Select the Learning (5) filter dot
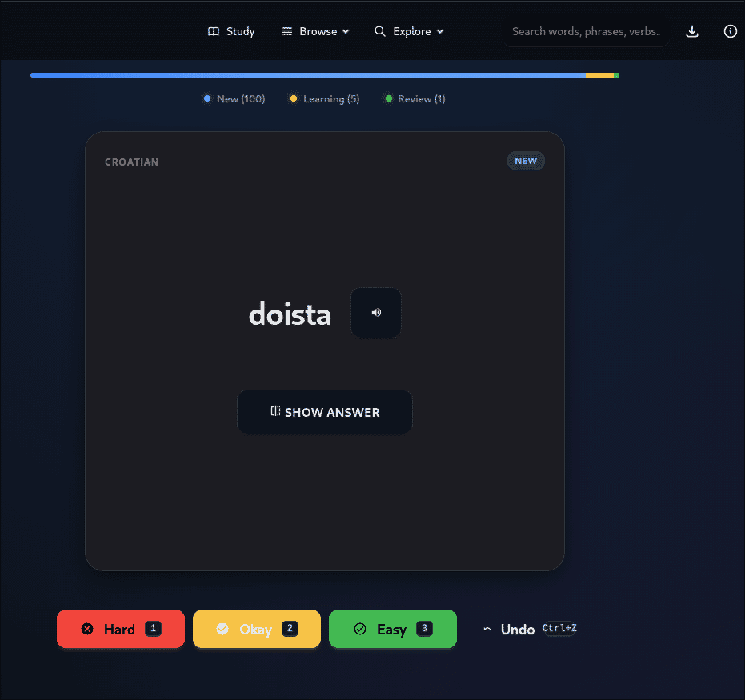The height and width of the screenshot is (700, 745). click(x=294, y=98)
